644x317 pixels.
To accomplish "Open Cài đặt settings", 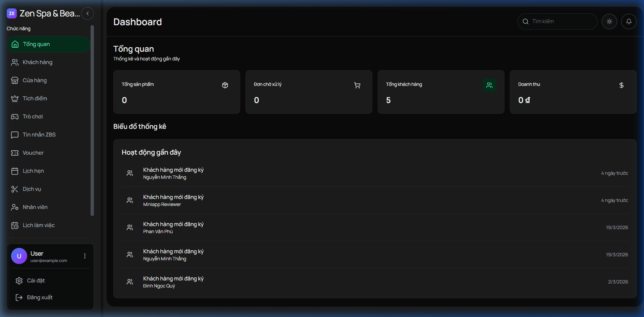I will point(36,280).
